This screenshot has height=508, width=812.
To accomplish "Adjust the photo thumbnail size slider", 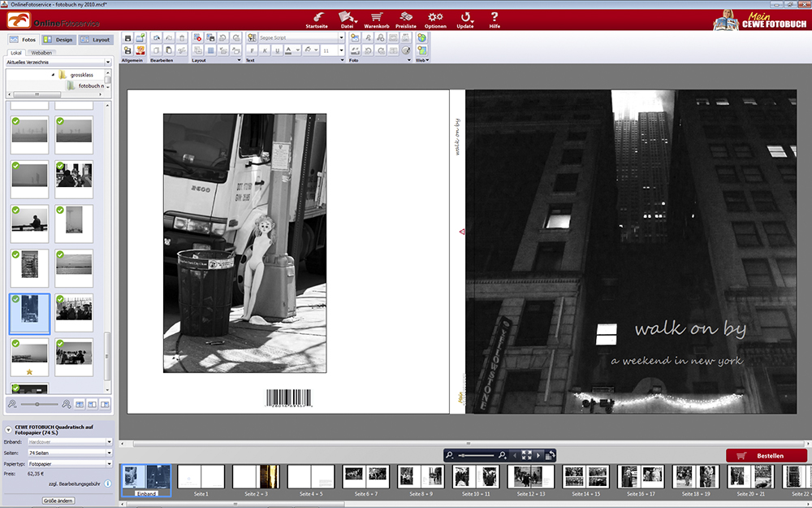I will [41, 404].
